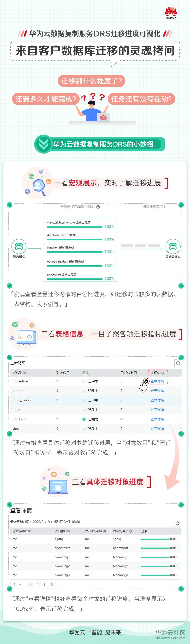Screen dimensions: 190x644
Task: Click the 迁移中 spinner icon in table row
Action: (x=84, y=410)
